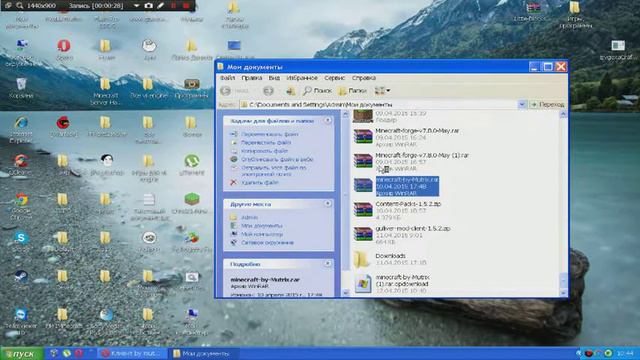Expand the address bar dropdown arrow
640x360 pixels.
522,105
